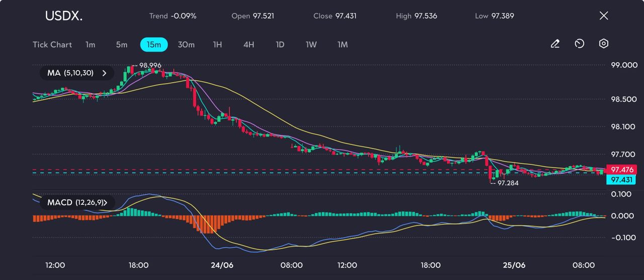Switch to 1H timeframe
The height and width of the screenshot is (280, 644).
click(x=217, y=44)
